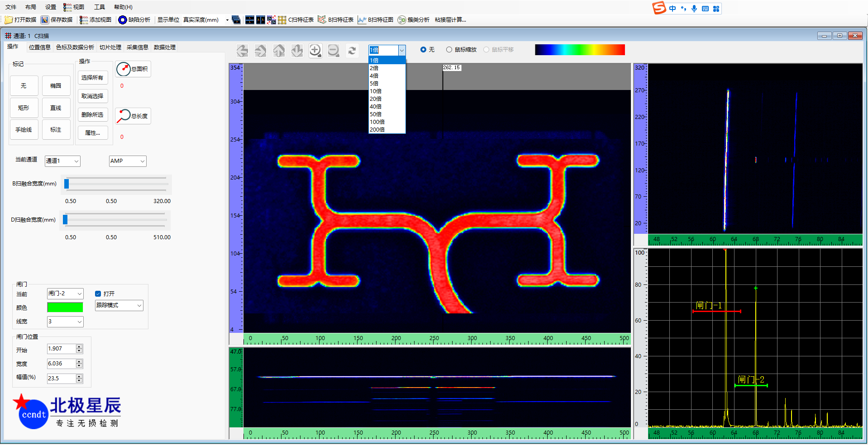The width and height of the screenshot is (868, 445).
Task: Open the 文件 menu
Action: click(11, 7)
